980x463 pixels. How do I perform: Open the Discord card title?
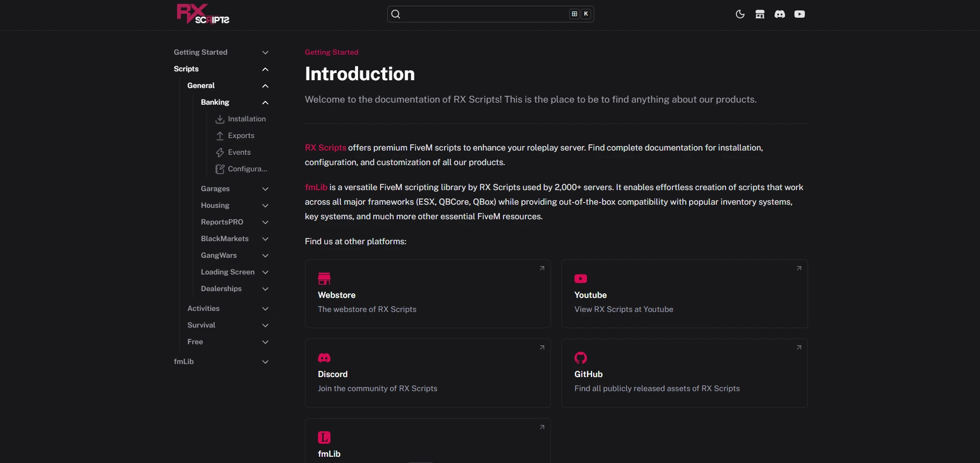click(333, 374)
